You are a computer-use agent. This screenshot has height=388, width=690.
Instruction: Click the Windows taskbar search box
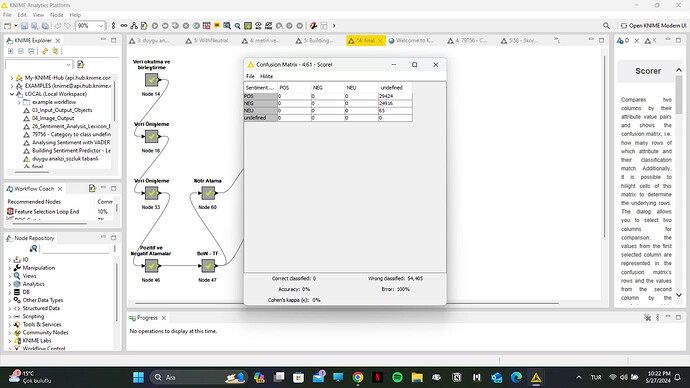point(198,377)
